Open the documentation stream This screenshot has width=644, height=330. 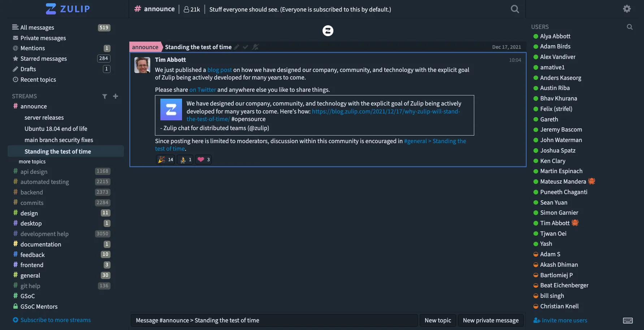click(40, 244)
